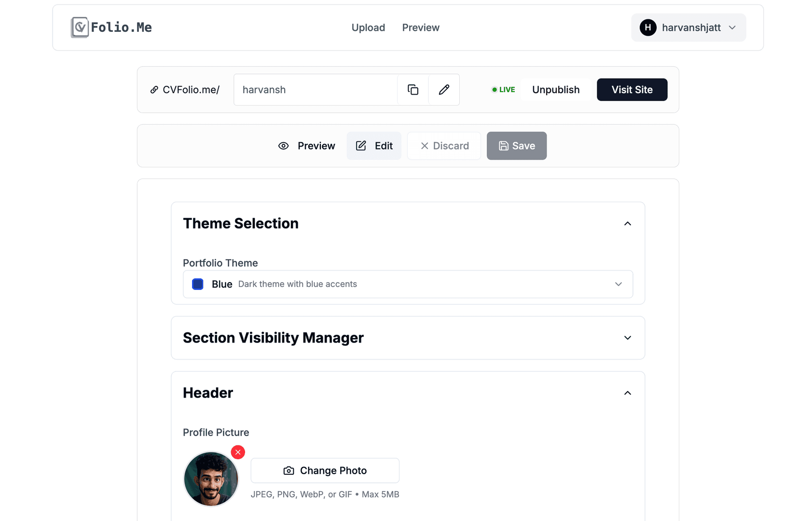Collapse the Theme Selection panel
Screen dimensions: 812x521
tap(627, 223)
